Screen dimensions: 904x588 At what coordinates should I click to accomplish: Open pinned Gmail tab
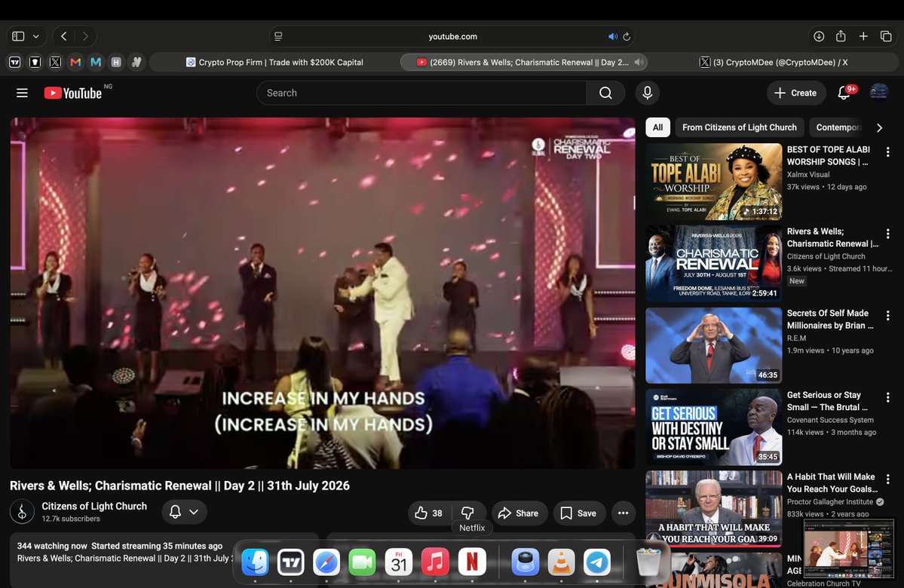(x=75, y=63)
